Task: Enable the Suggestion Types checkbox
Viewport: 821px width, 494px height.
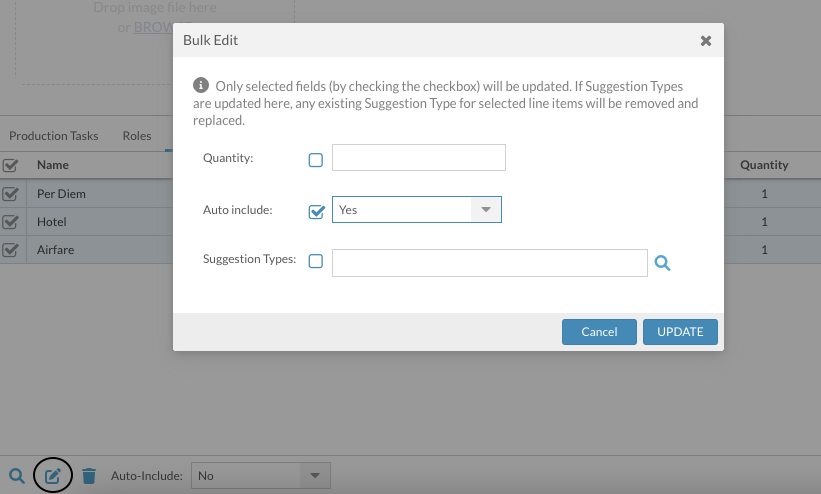Action: click(316, 262)
